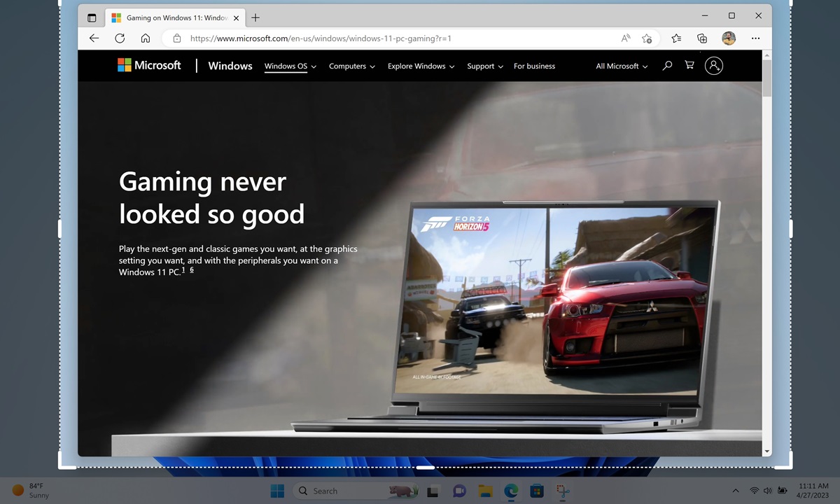Open the Favorites list
The height and width of the screenshot is (504, 840).
coord(675,38)
